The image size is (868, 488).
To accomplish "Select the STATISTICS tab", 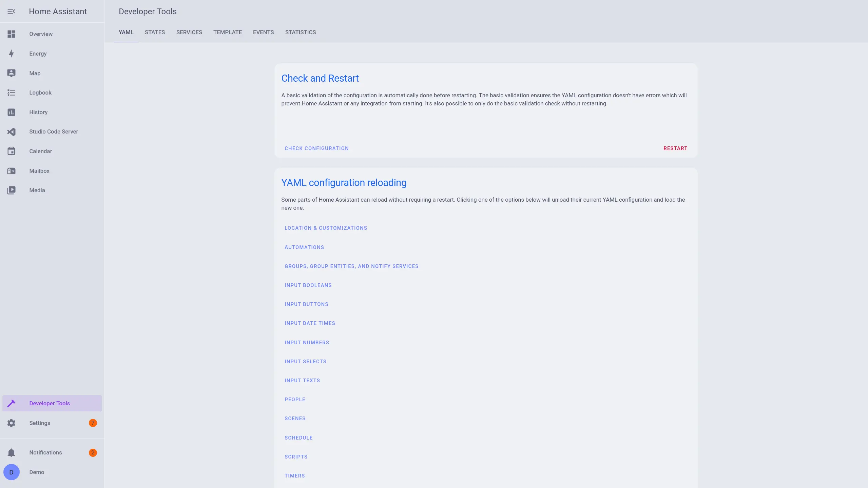I will pyautogui.click(x=300, y=33).
